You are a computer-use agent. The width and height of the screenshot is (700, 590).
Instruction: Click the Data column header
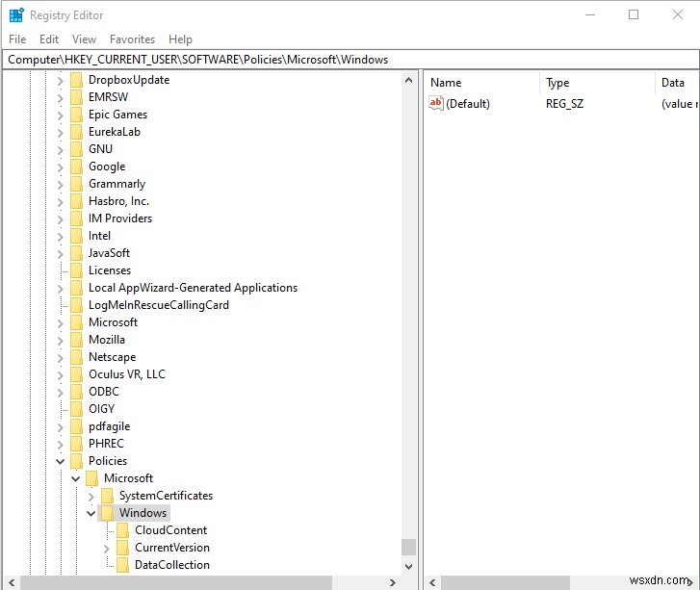tap(677, 83)
